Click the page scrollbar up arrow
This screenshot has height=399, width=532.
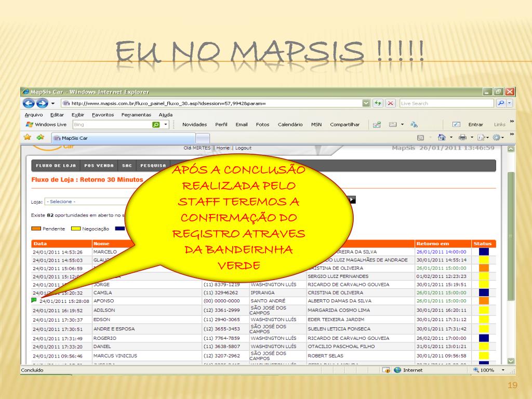click(511, 149)
